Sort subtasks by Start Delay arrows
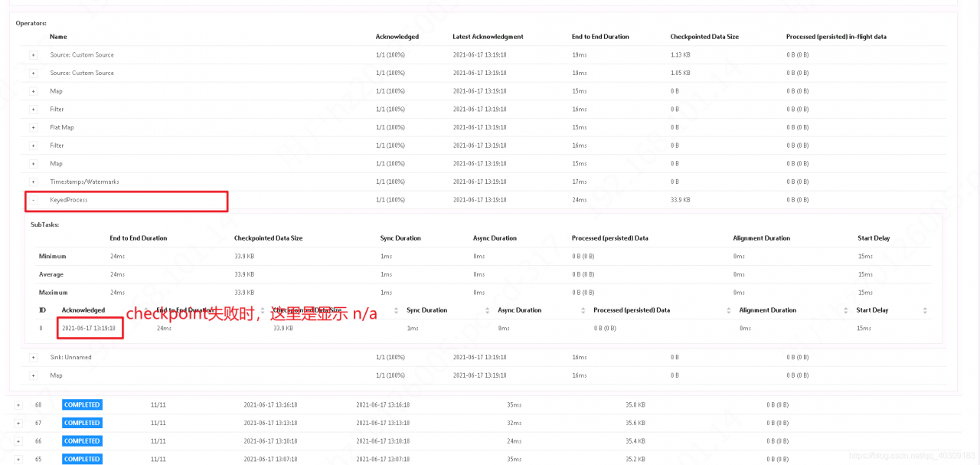 [x=925, y=310]
